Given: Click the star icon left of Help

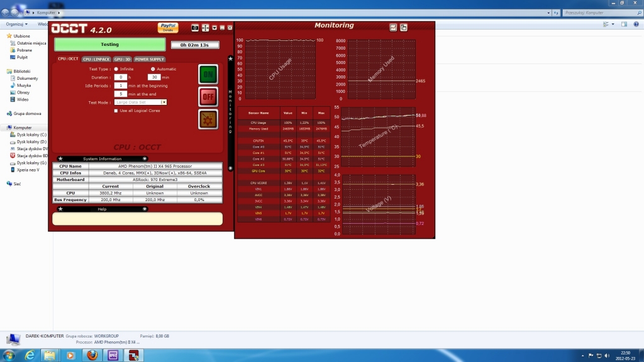Looking at the screenshot, I should (60, 209).
